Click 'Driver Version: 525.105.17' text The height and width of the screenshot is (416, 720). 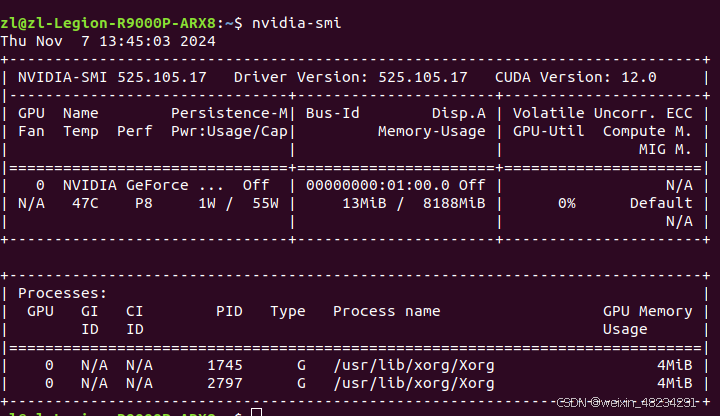coord(350,77)
